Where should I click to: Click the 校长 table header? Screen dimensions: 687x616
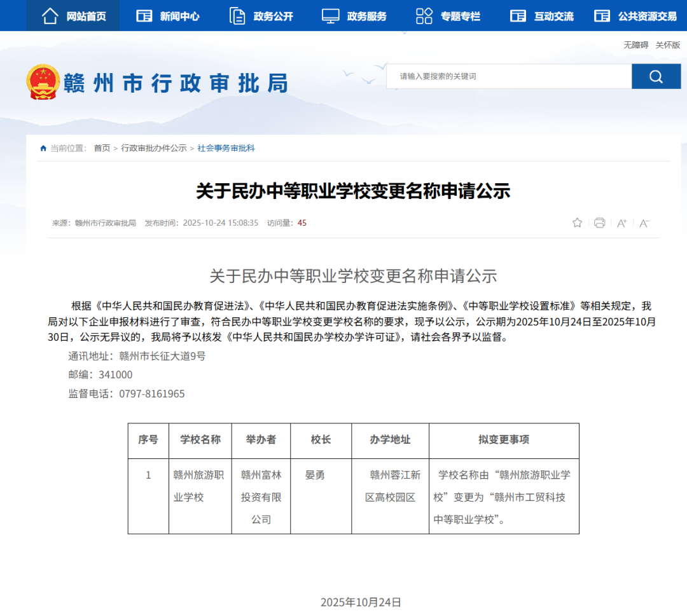pos(321,440)
